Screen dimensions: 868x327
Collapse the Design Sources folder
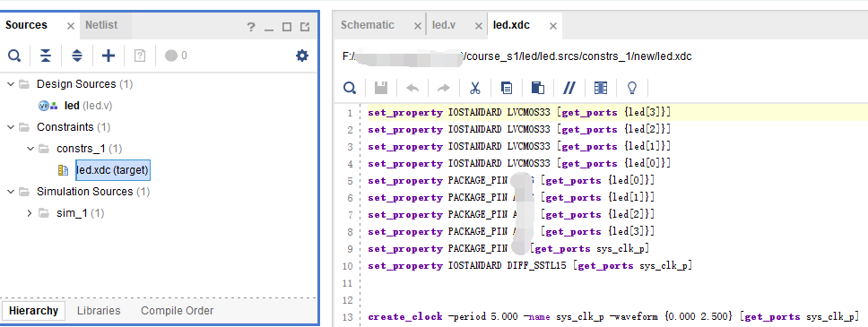(11, 84)
